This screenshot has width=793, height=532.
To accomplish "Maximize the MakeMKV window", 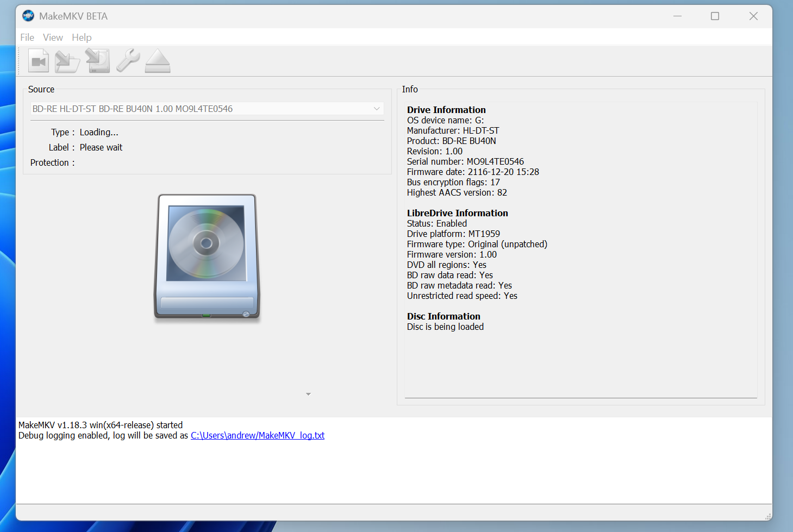I will pyautogui.click(x=715, y=16).
